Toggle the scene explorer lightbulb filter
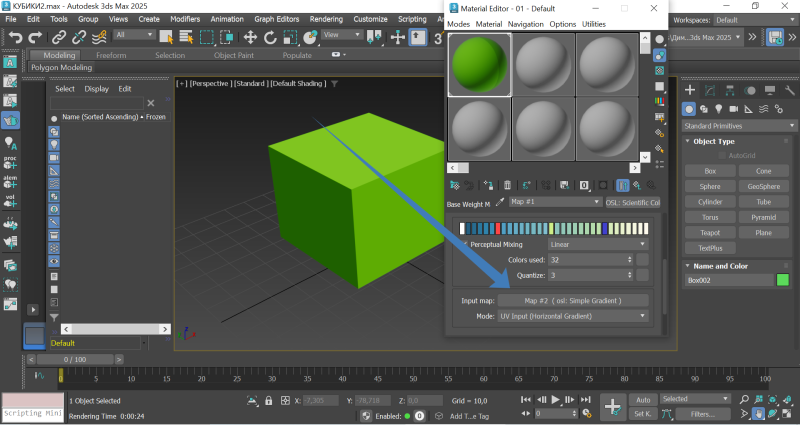This screenshot has height=425, width=800. click(x=54, y=145)
